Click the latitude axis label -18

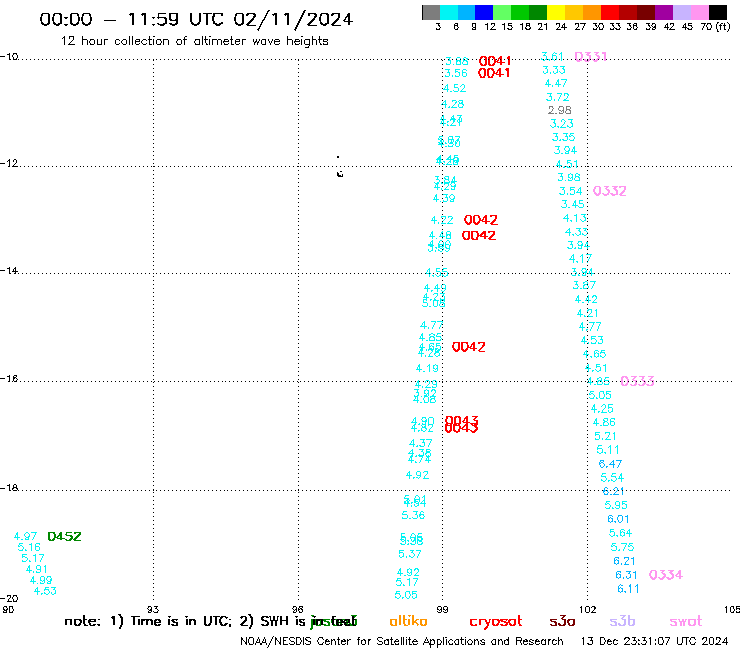9,488
